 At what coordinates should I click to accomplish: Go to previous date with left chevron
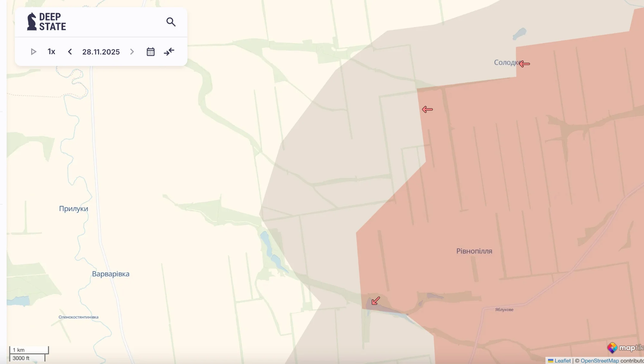[x=70, y=52]
